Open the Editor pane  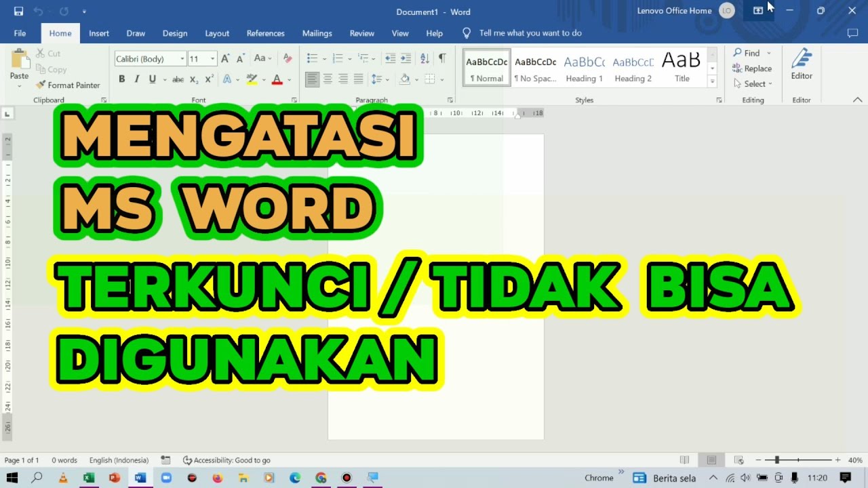pyautogui.click(x=802, y=65)
